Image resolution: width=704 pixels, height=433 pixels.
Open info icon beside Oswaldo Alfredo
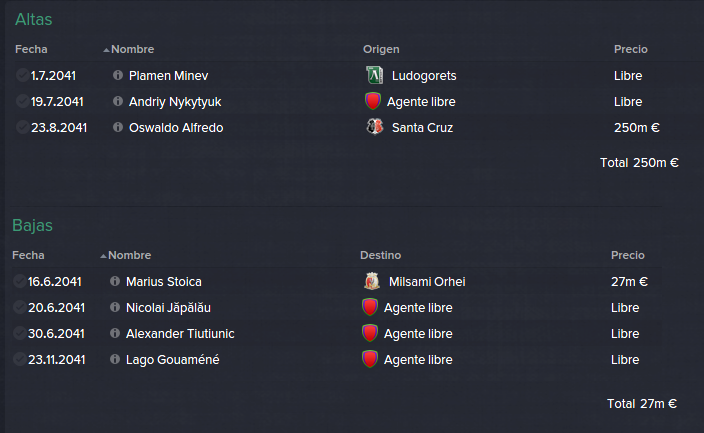pyautogui.click(x=118, y=127)
